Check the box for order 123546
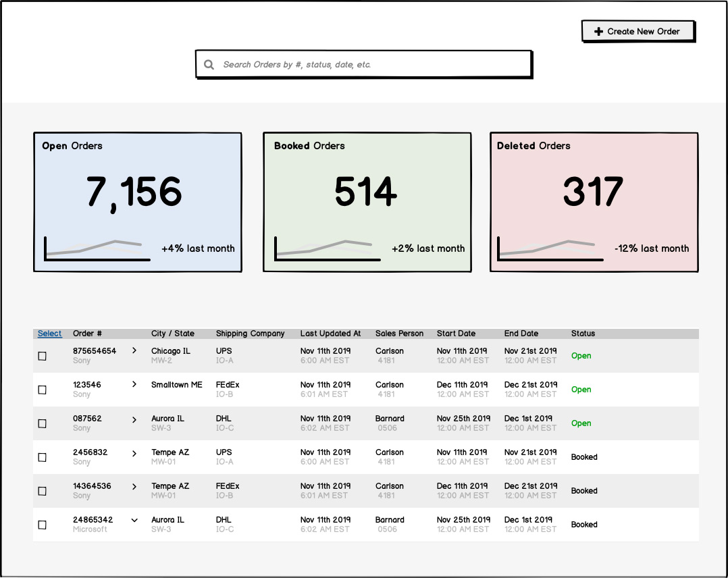 coord(43,390)
